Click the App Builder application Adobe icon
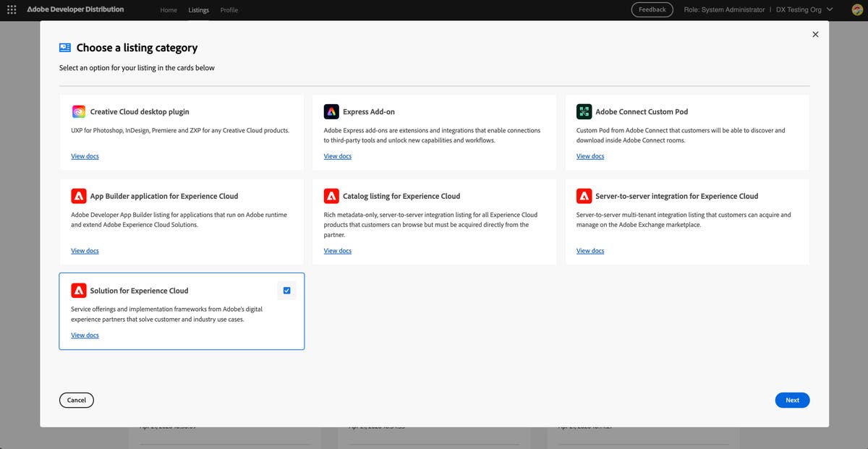This screenshot has width=868, height=449. click(x=79, y=196)
